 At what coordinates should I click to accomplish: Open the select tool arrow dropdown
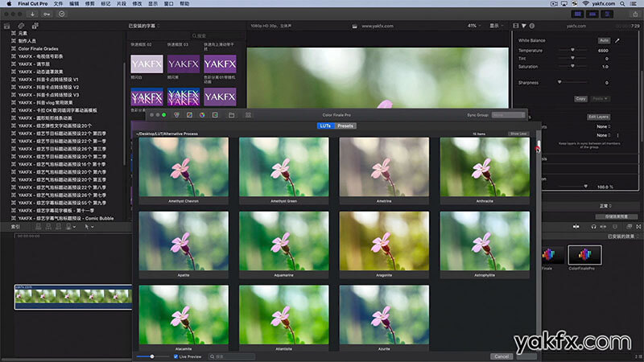pyautogui.click(x=89, y=227)
